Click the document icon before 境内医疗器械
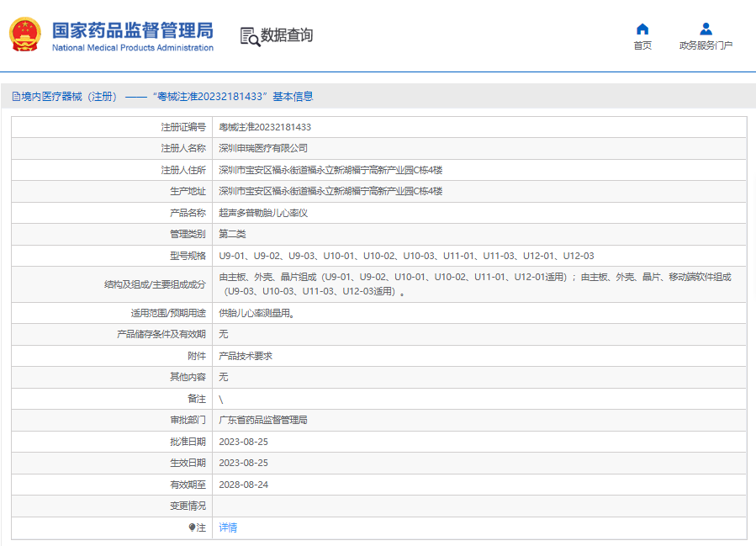 point(16,97)
